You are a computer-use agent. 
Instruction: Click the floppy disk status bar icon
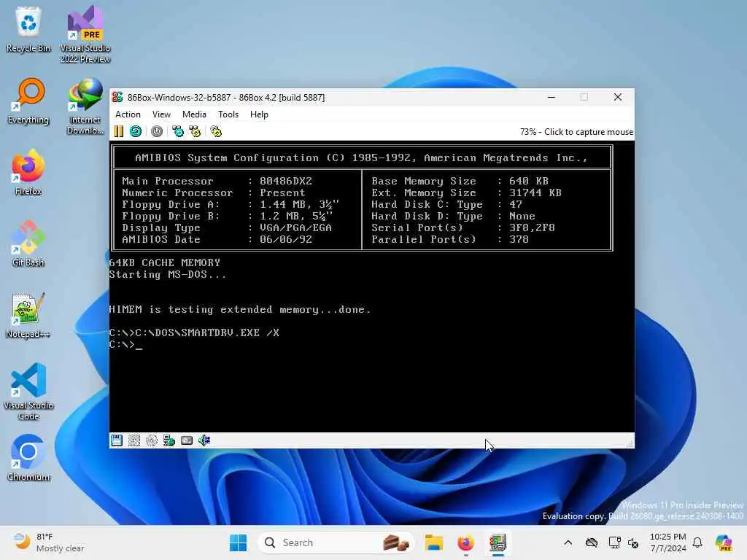117,440
